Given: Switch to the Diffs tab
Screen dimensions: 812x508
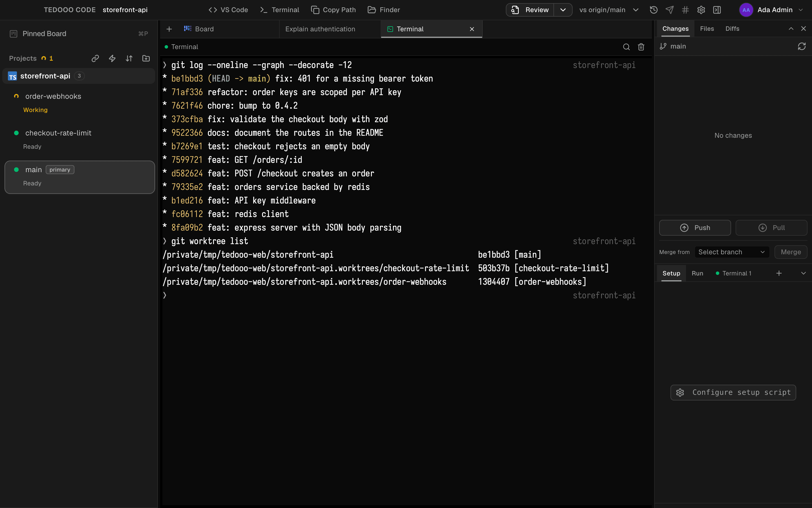Looking at the screenshot, I should point(732,29).
